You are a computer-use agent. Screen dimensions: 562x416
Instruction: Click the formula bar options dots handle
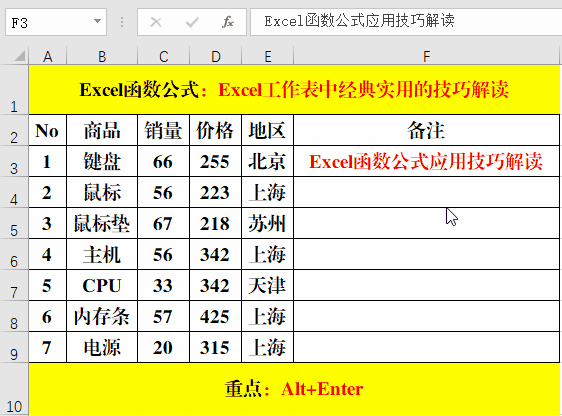tap(122, 22)
